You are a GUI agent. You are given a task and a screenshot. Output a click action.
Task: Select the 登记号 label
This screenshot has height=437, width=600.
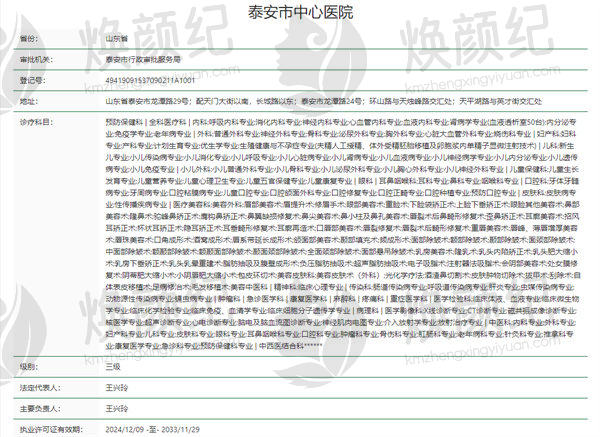click(x=33, y=80)
